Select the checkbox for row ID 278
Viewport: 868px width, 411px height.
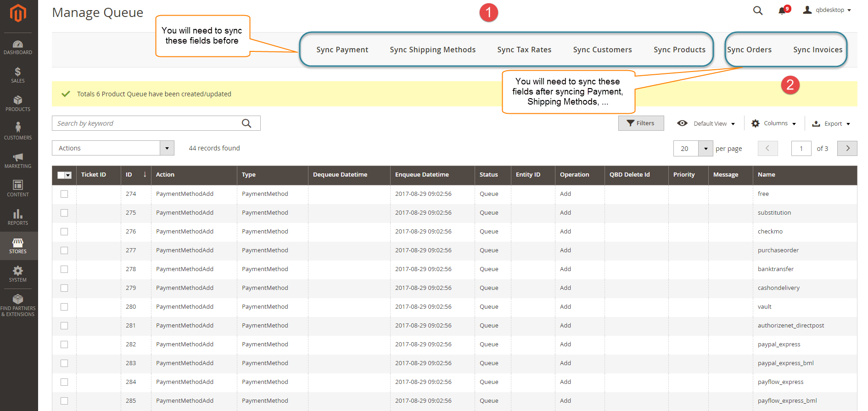(x=64, y=269)
